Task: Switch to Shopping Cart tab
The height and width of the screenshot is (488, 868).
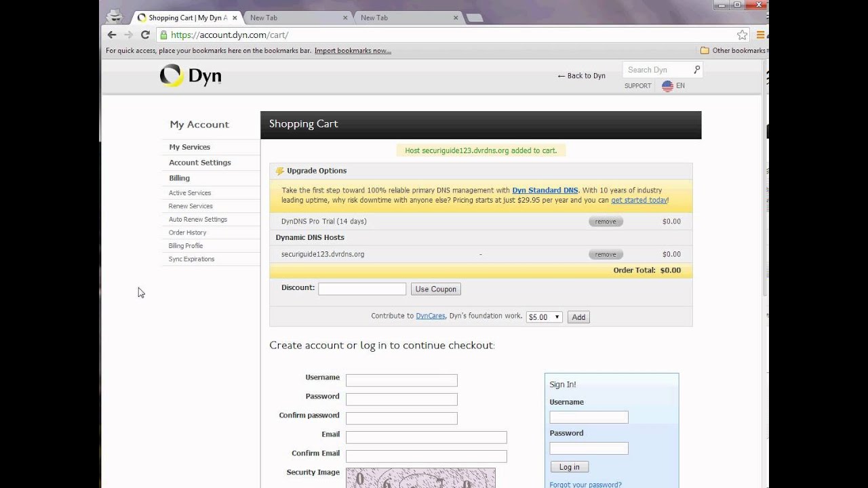Action: (x=185, y=18)
